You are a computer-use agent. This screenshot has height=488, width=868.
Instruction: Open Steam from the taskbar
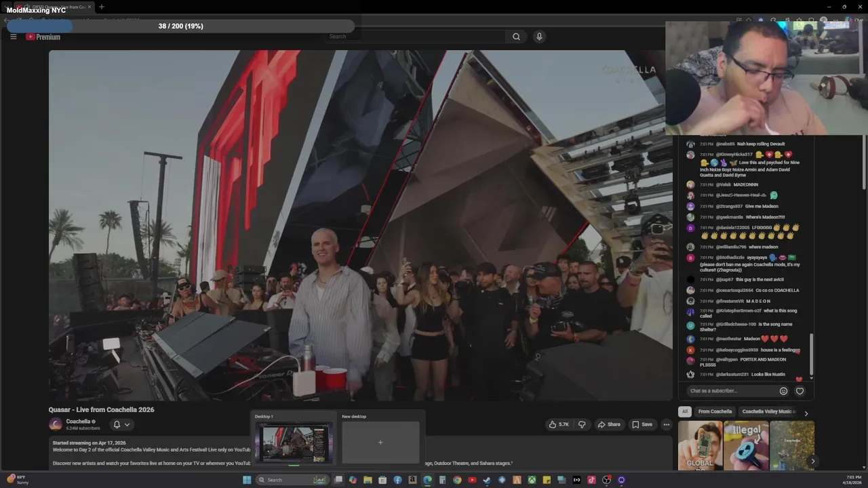pyautogui.click(x=487, y=480)
